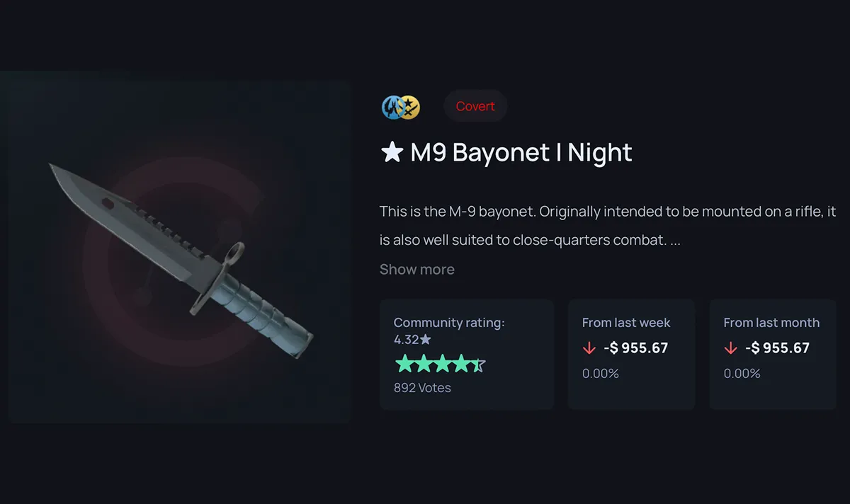Rate four stars in Community rating
Image resolution: width=850 pixels, height=504 pixels.
click(460, 365)
